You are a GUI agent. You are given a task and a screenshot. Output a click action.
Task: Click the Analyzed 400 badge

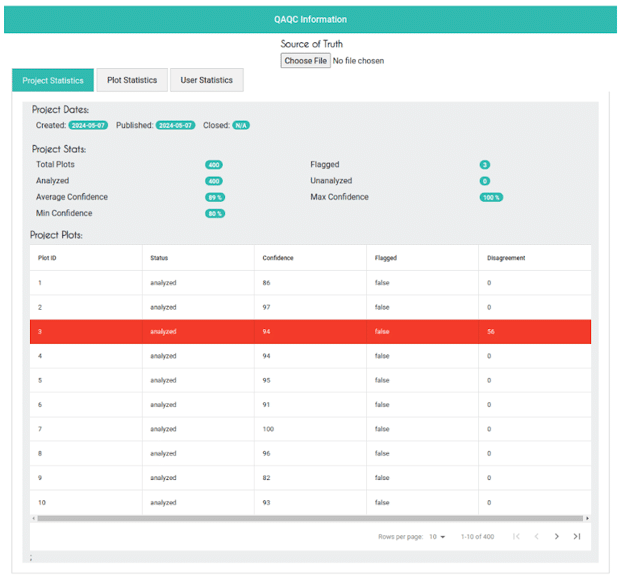[x=214, y=181]
